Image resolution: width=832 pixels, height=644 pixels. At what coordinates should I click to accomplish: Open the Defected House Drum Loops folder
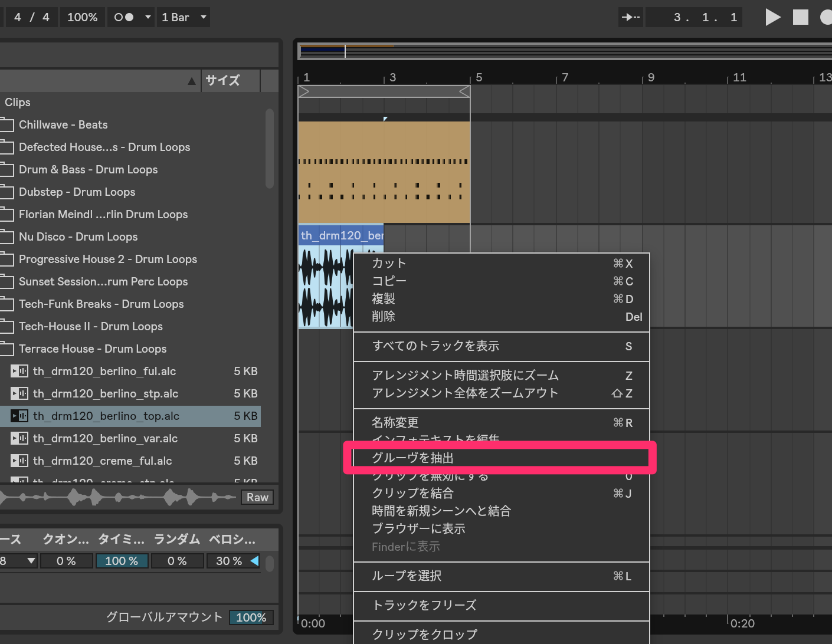click(x=130, y=147)
